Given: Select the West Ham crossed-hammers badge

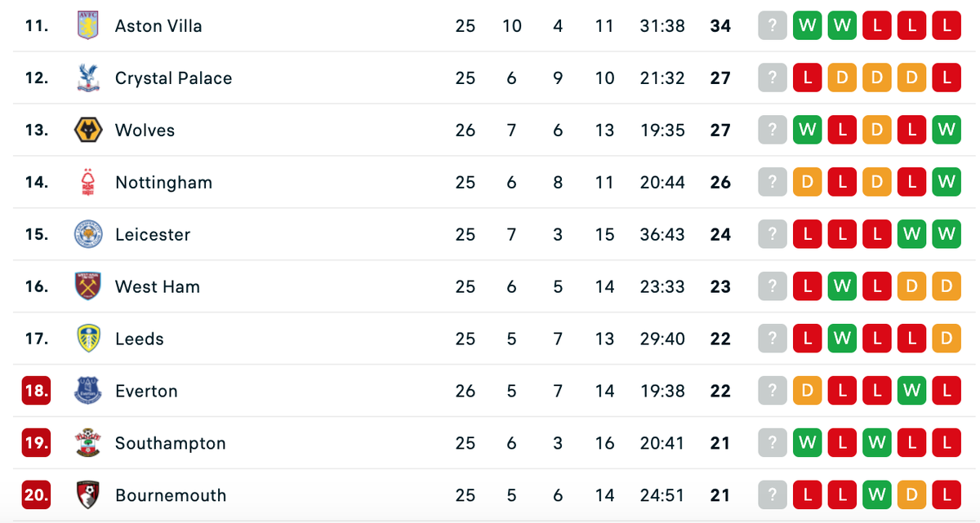Looking at the screenshot, I should (x=87, y=286).
